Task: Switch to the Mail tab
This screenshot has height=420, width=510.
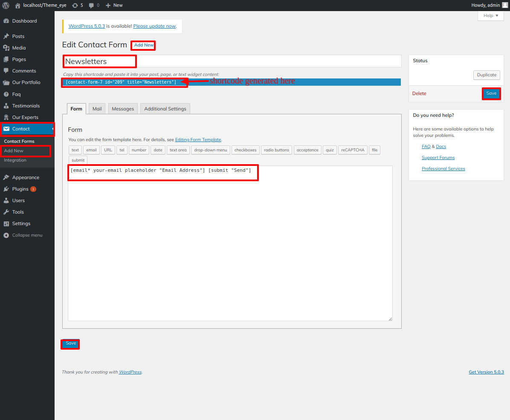Action: (x=97, y=109)
